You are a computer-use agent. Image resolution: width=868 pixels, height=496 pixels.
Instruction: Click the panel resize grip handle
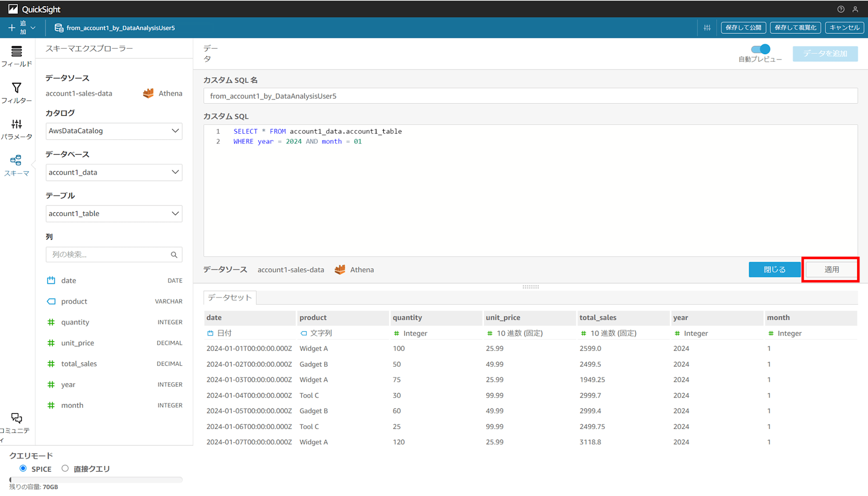coord(530,287)
